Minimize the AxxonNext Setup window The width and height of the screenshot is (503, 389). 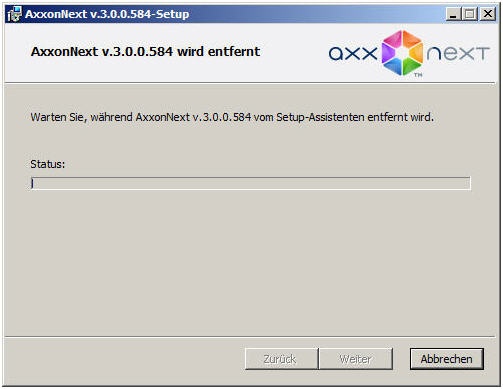(x=453, y=14)
